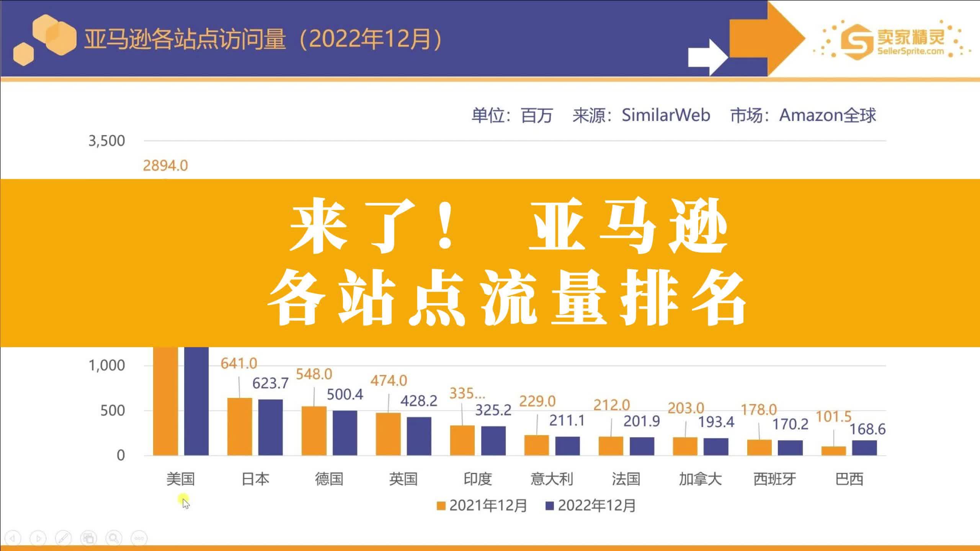The width and height of the screenshot is (980, 551).
Task: Click the 201.9 data label
Action: click(642, 421)
